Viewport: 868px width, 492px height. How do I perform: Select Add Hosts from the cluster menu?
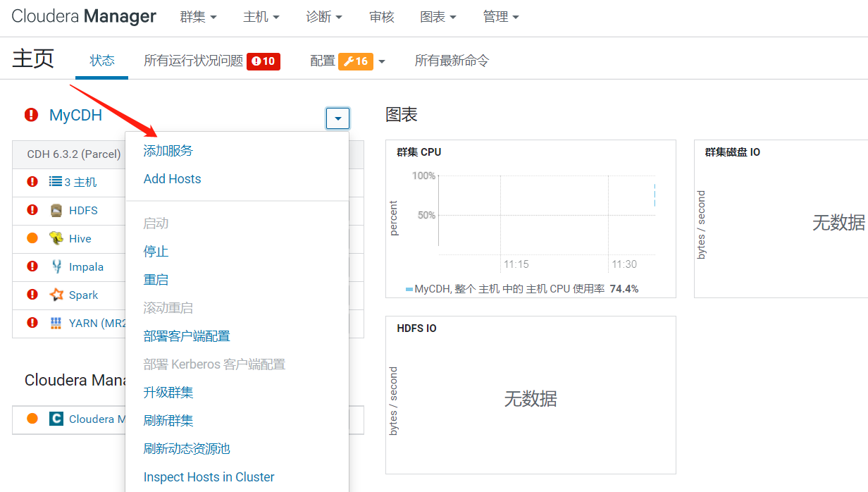[x=173, y=179]
